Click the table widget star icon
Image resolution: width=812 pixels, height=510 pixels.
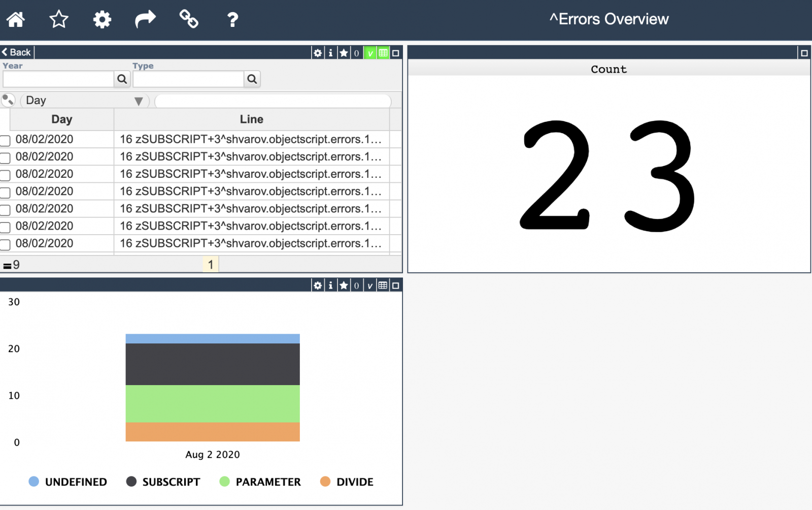(x=344, y=53)
